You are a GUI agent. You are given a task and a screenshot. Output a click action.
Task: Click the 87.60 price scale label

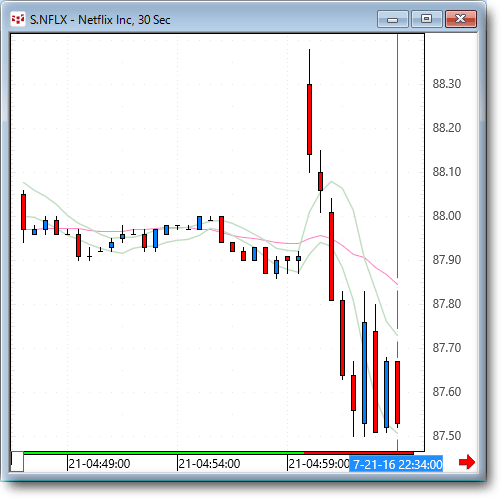(447, 392)
